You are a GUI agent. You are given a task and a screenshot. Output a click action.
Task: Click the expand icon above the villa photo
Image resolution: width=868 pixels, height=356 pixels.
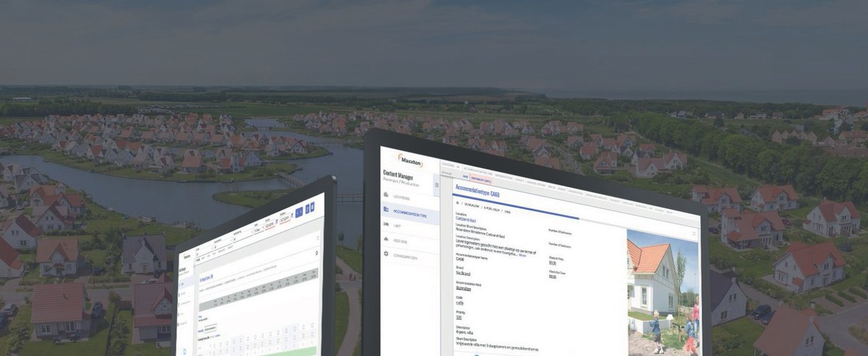694,234
